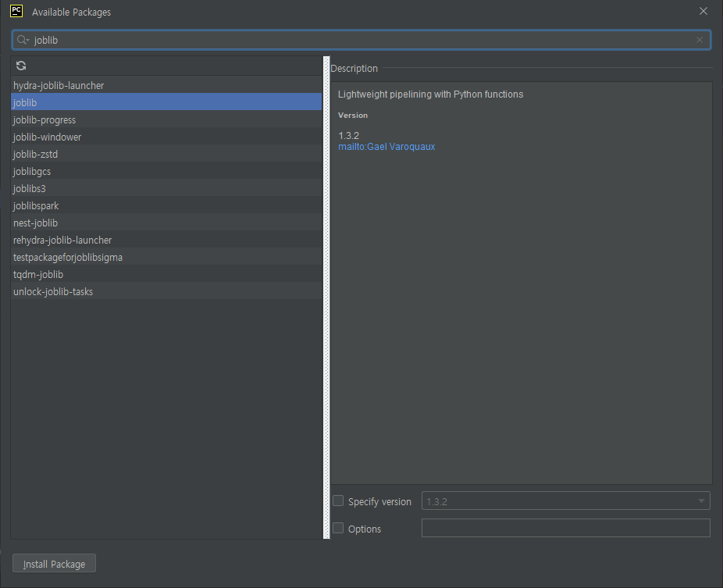Click the reload package list icon
This screenshot has height=588, width=723.
click(21, 66)
